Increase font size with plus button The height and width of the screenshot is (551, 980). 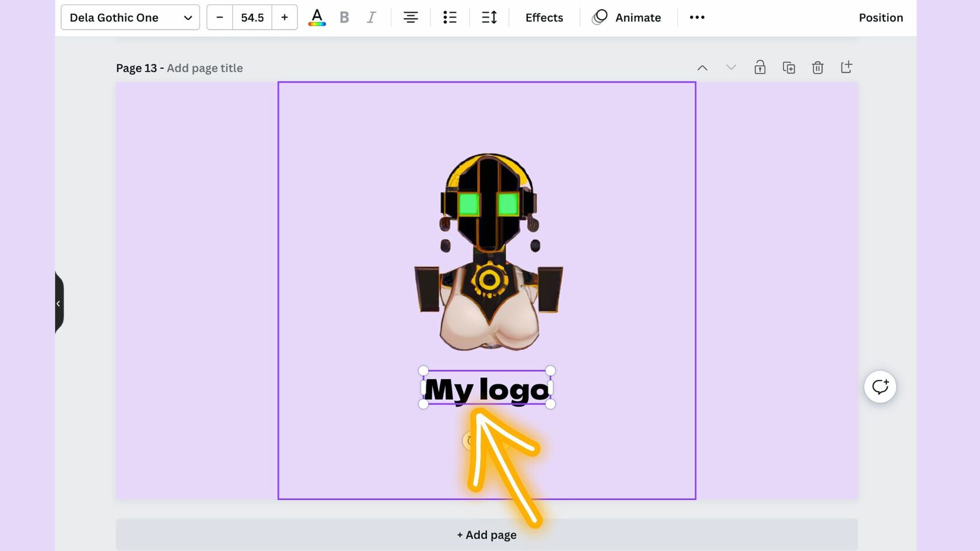click(x=285, y=17)
